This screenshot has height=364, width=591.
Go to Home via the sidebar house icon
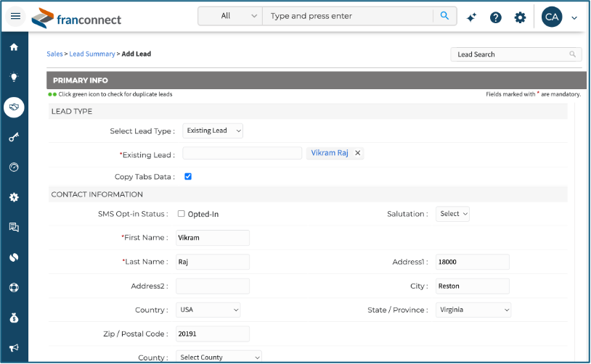click(14, 47)
